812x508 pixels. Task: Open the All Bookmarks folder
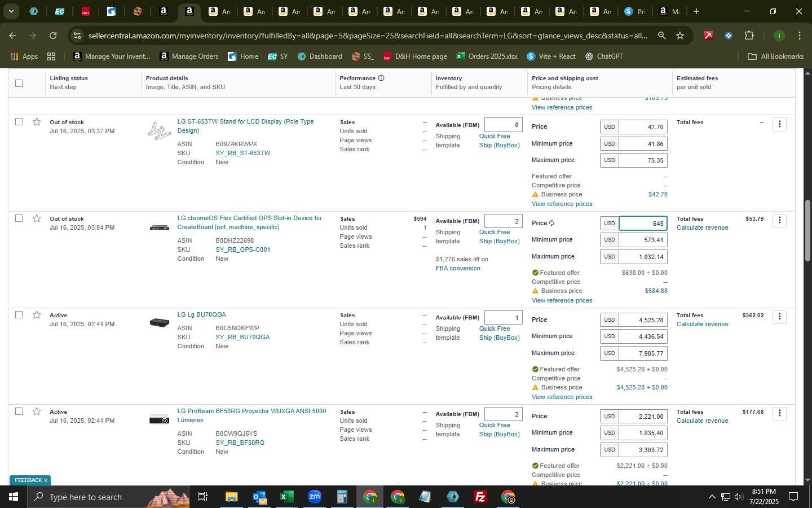775,56
